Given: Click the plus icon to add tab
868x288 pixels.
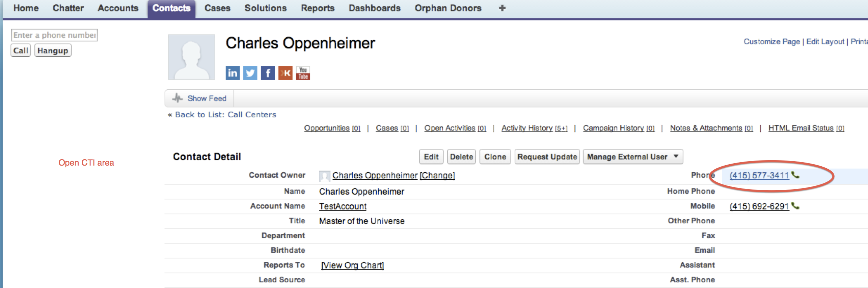Looking at the screenshot, I should pyautogui.click(x=502, y=8).
